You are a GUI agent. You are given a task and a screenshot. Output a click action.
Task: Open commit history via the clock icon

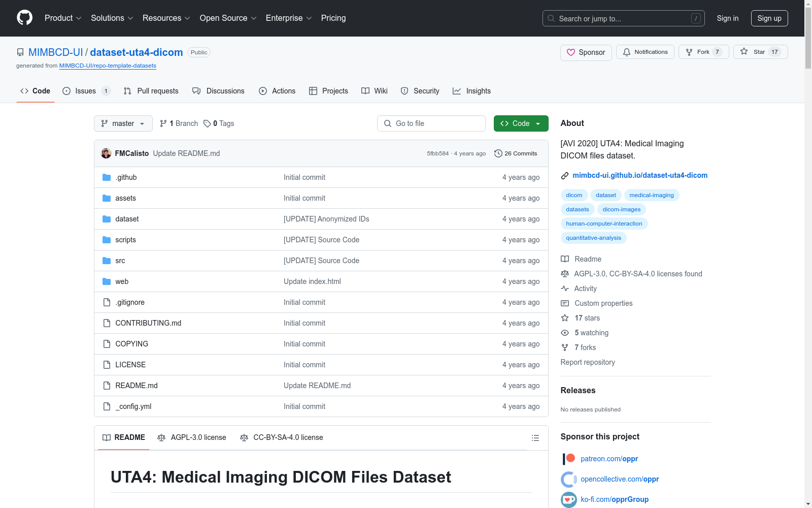click(x=498, y=153)
